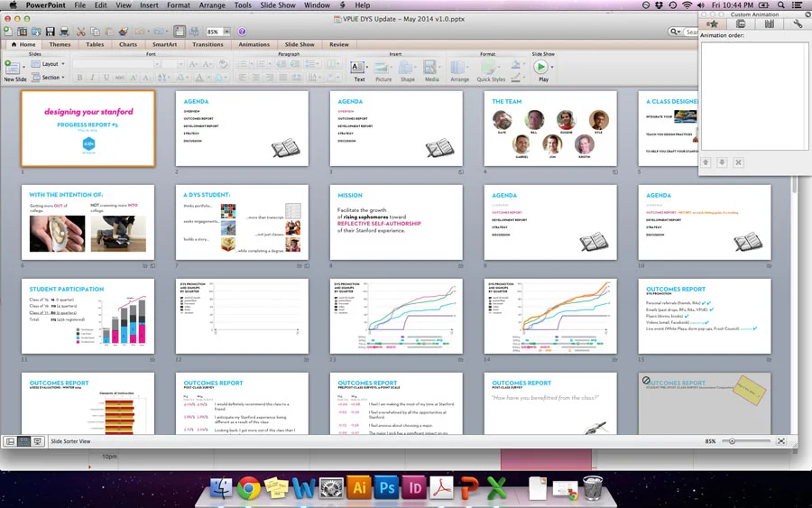812x508 pixels.
Task: Select STUDENT PARTICIPATION slide thumbnail
Action: tap(88, 317)
